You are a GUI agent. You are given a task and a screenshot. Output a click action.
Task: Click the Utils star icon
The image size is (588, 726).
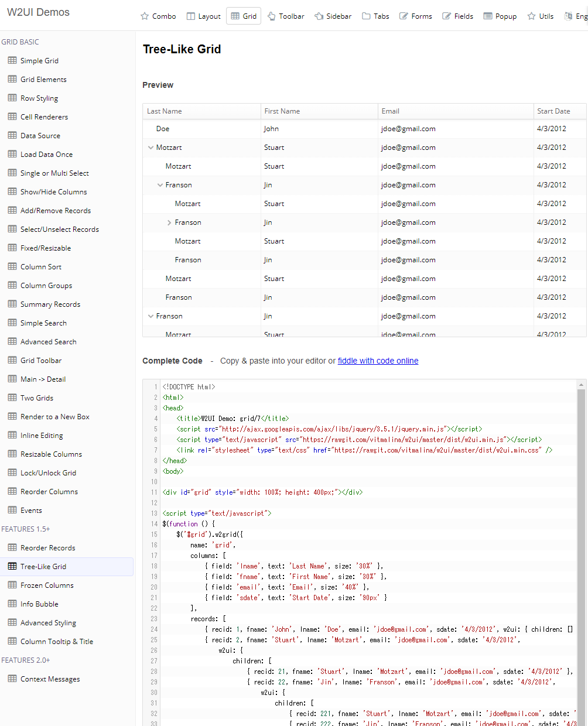pyautogui.click(x=531, y=16)
